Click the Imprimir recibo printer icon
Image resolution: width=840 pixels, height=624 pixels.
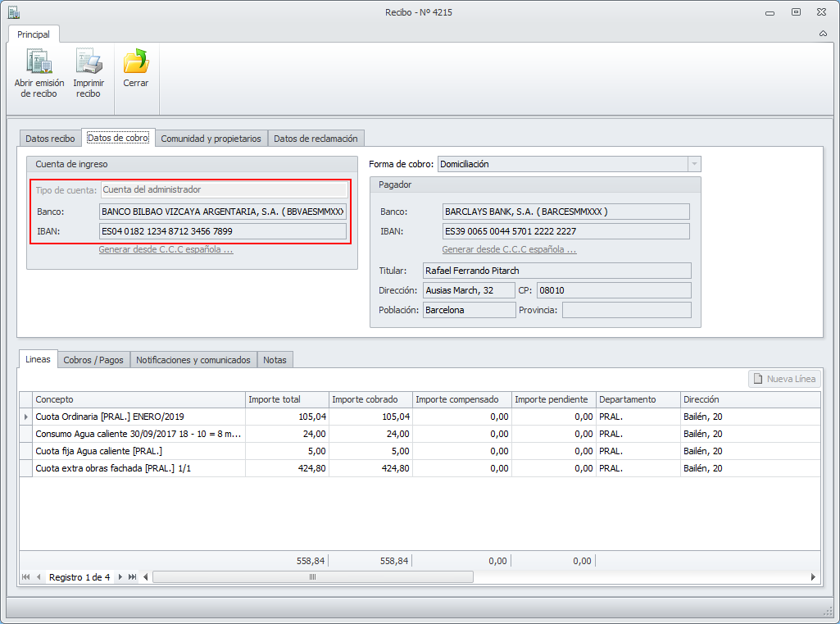coord(89,62)
